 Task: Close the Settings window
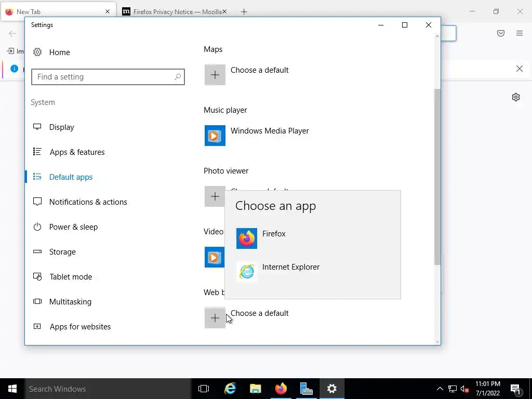point(429,25)
